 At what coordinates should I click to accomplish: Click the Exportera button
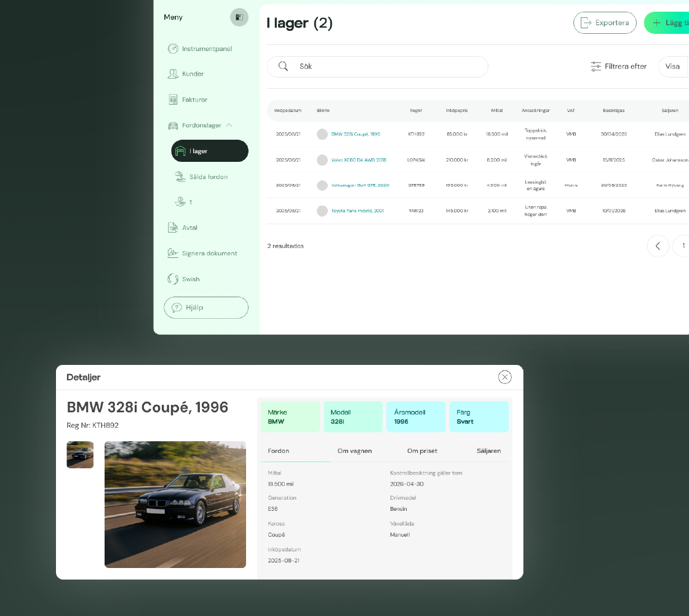coord(604,23)
